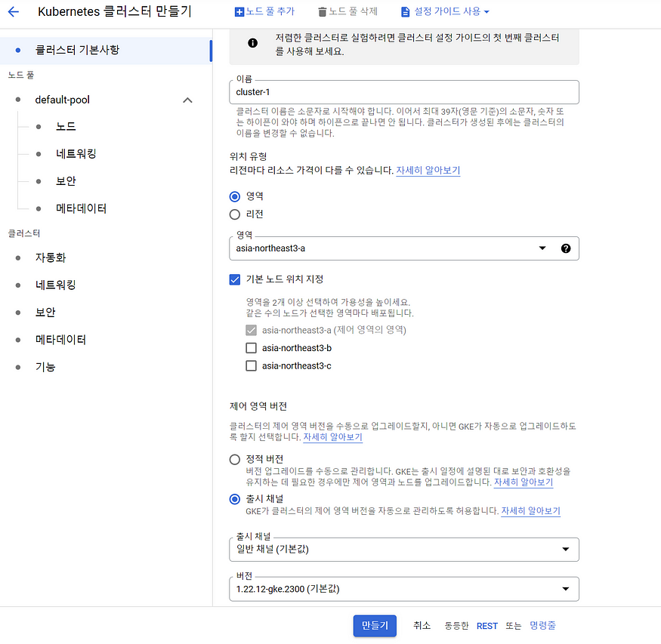Open cluster 보안 section
Viewport: 661px width, 644px height.
[45, 313]
